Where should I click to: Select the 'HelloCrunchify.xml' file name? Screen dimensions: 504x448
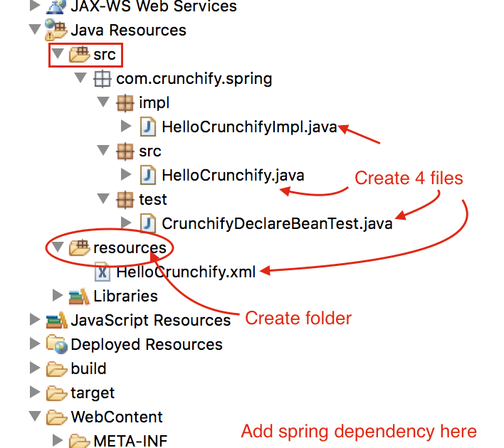(186, 272)
